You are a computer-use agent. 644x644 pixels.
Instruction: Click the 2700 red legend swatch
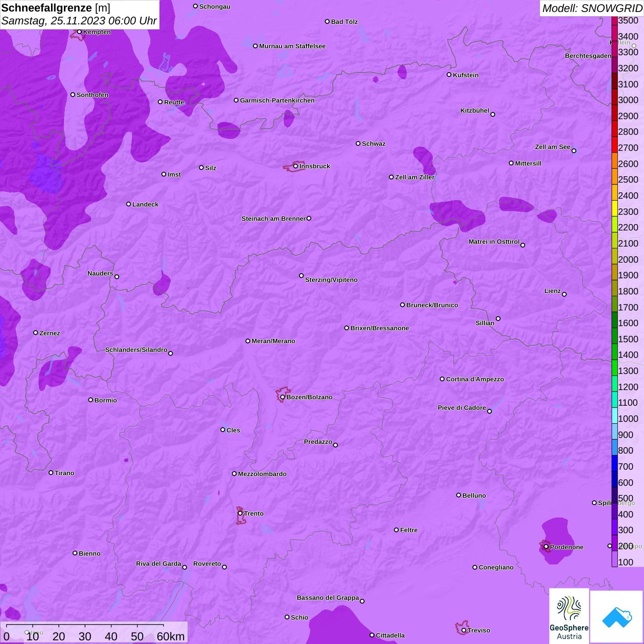click(x=615, y=144)
